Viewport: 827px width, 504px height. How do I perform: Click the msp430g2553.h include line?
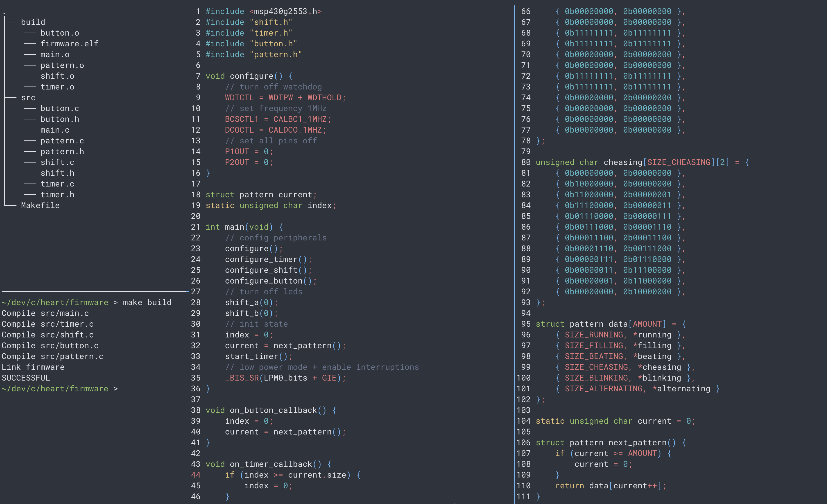pyautogui.click(x=264, y=11)
